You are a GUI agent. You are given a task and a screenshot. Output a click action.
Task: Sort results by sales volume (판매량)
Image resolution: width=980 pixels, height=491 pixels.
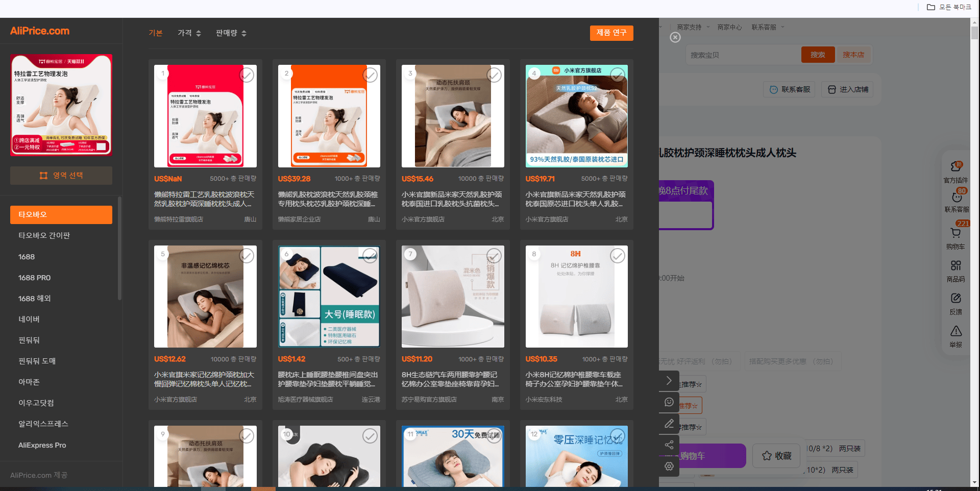[231, 33]
